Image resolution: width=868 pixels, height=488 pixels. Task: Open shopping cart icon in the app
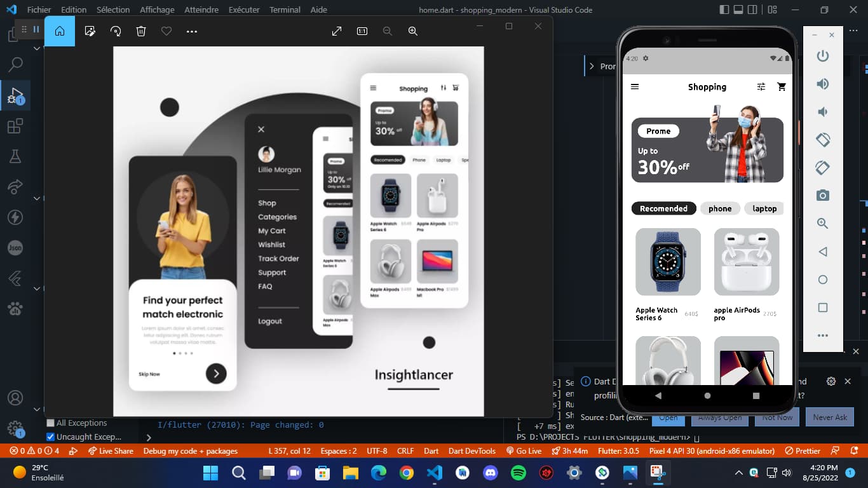click(x=782, y=87)
